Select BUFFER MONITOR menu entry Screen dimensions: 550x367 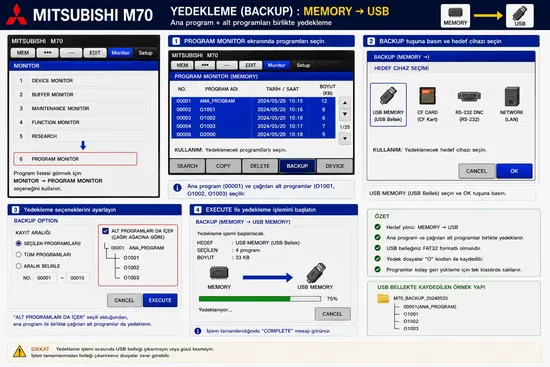82,94
